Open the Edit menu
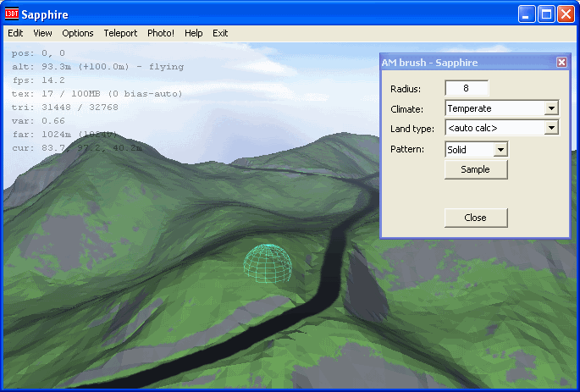The image size is (580, 392). pyautogui.click(x=15, y=33)
